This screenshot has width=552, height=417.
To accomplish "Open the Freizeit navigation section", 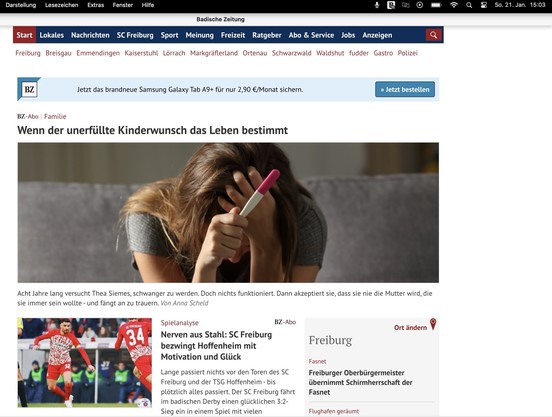I will 233,35.
